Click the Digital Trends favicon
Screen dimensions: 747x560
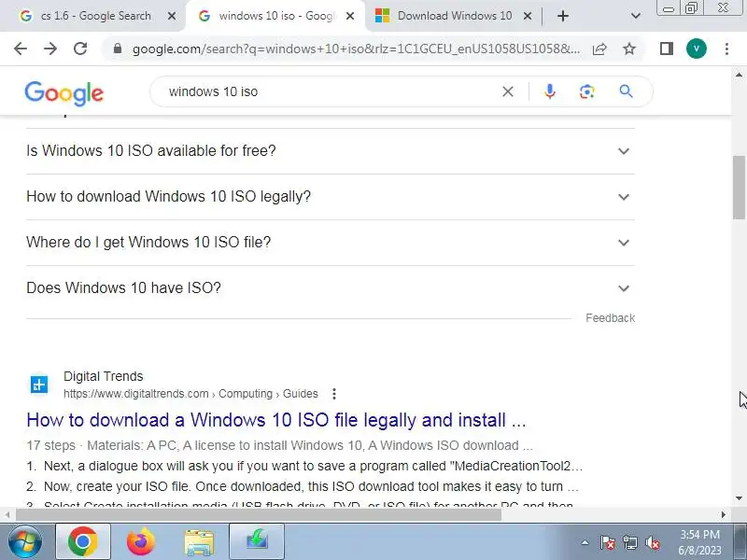(x=39, y=385)
